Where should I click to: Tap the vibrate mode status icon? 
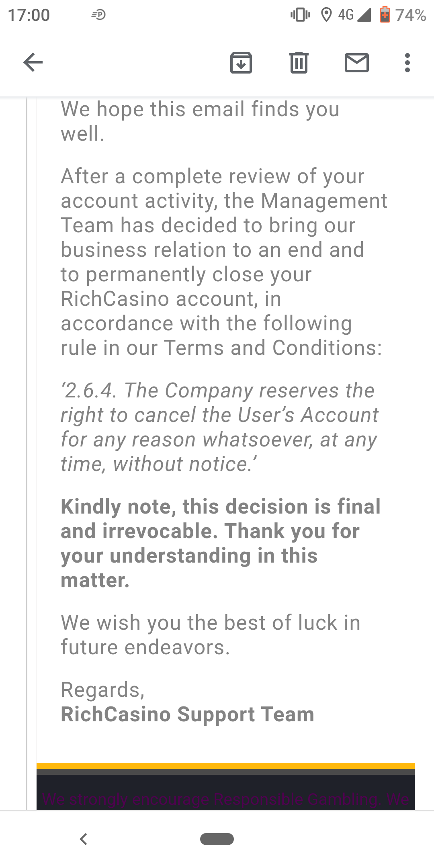point(300,15)
